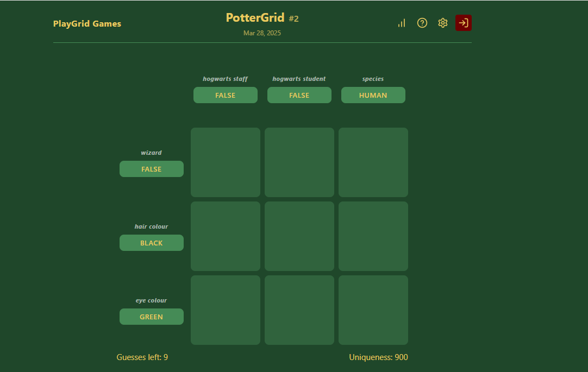Screen dimensions: 588x372
Task: Click the wizard FALSE row label
Action: [152, 169]
